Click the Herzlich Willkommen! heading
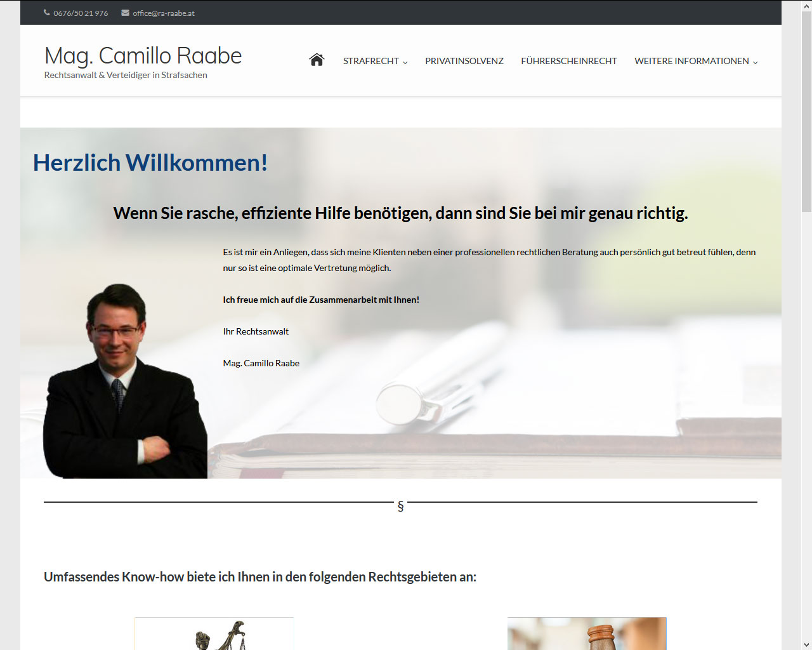 tap(150, 162)
